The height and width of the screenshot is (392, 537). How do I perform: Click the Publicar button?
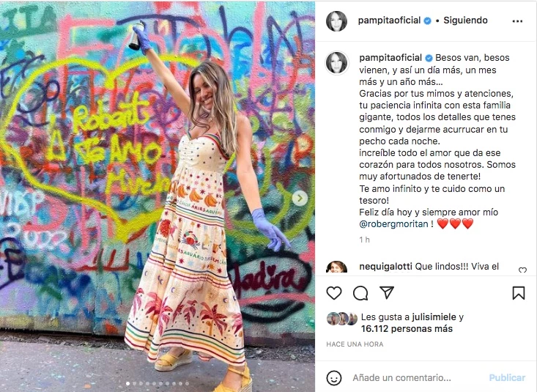(x=507, y=377)
